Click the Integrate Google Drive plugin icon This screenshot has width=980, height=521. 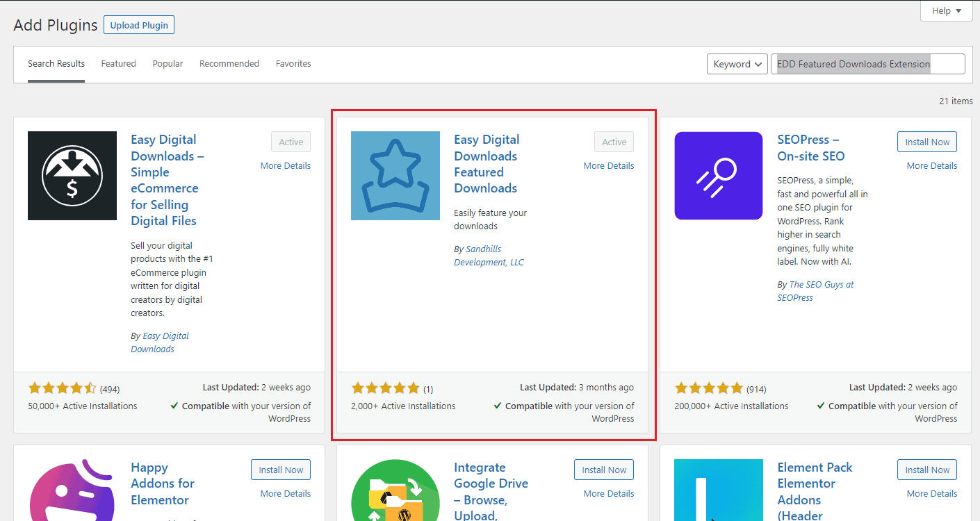click(395, 490)
